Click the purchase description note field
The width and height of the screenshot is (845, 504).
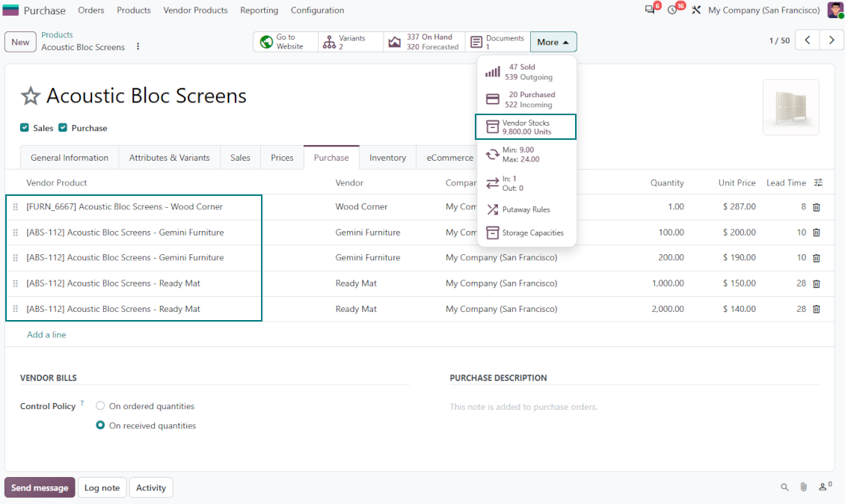634,407
